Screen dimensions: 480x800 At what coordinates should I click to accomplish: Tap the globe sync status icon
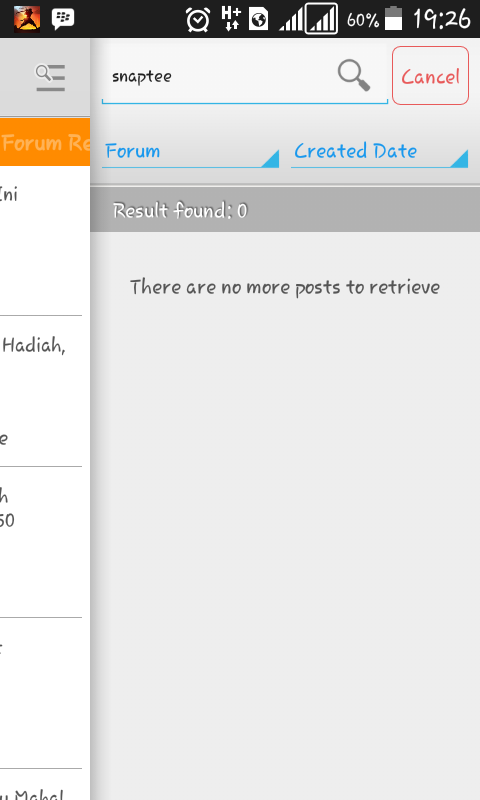click(x=259, y=20)
